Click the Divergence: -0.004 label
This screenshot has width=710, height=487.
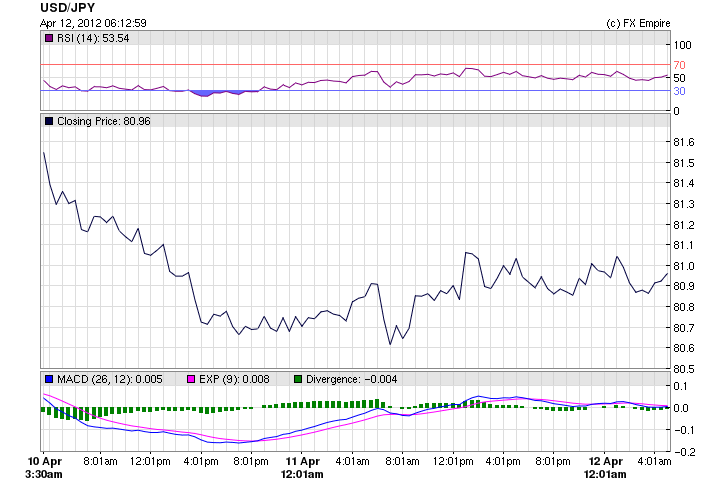tap(352, 379)
